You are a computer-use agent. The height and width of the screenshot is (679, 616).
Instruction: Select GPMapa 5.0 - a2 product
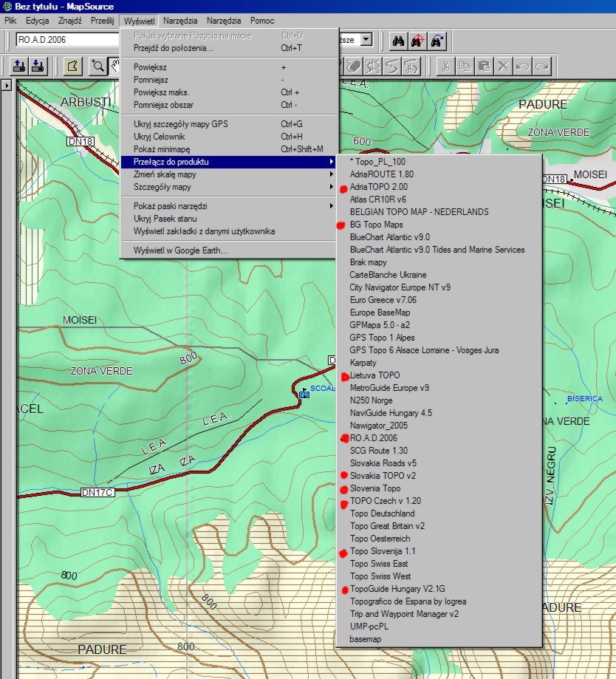[439, 325]
